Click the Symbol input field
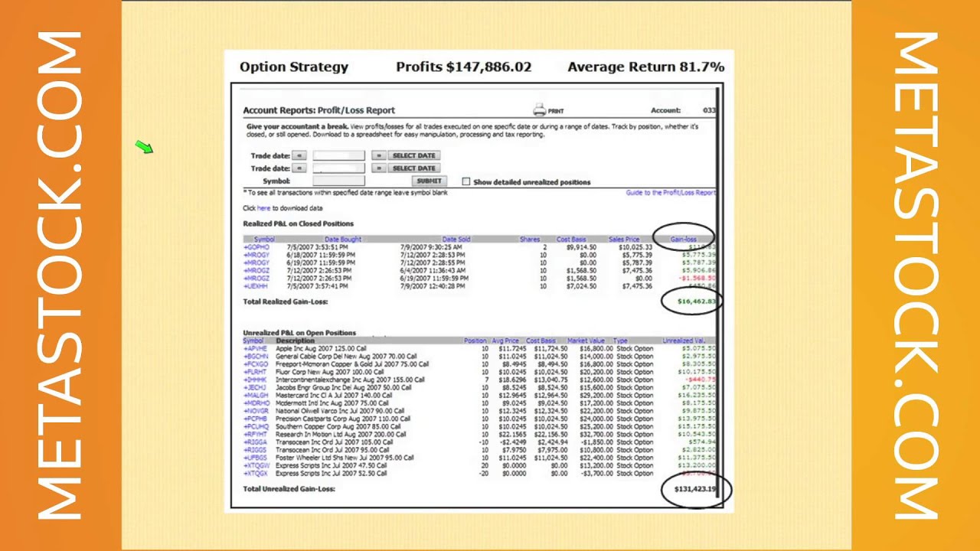980x551 pixels. pos(340,181)
